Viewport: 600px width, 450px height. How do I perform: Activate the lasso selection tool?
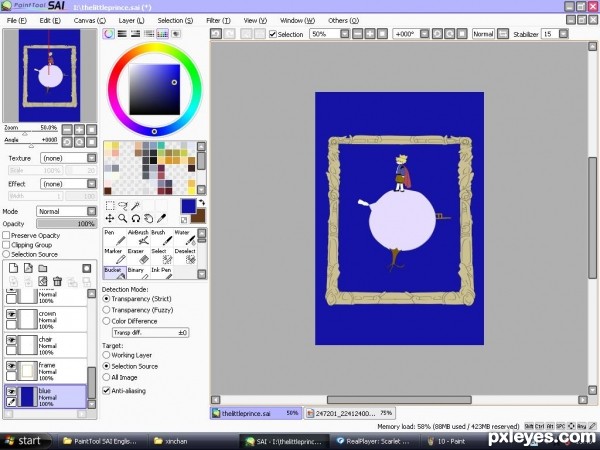pos(123,206)
